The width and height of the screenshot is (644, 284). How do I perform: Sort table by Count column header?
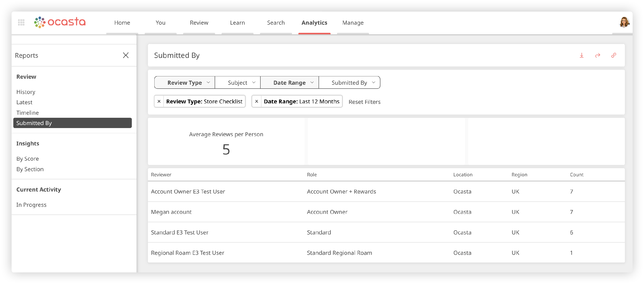[576, 175]
